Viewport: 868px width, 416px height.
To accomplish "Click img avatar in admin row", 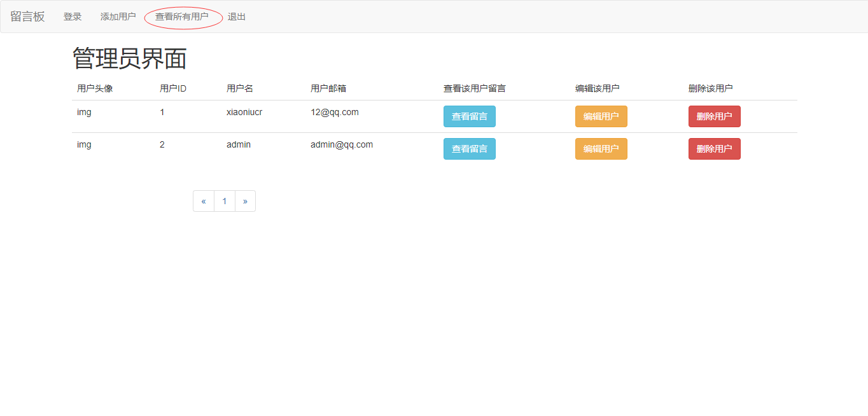I will pyautogui.click(x=84, y=144).
